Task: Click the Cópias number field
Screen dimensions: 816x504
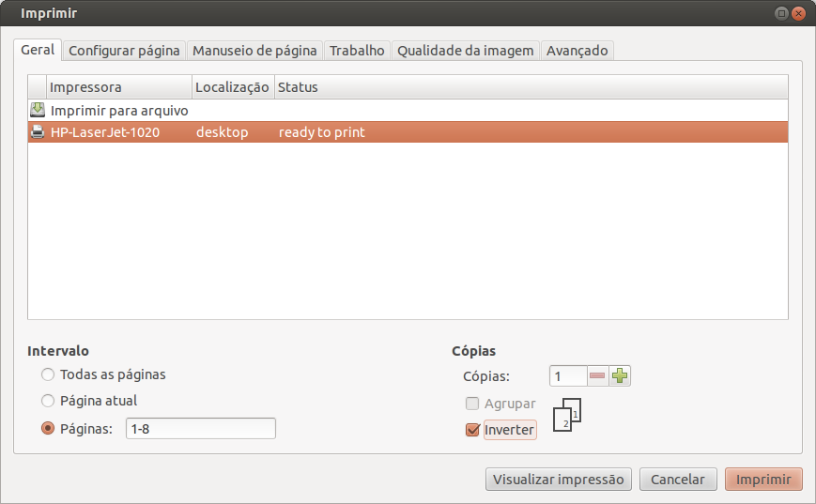Action: [568, 376]
